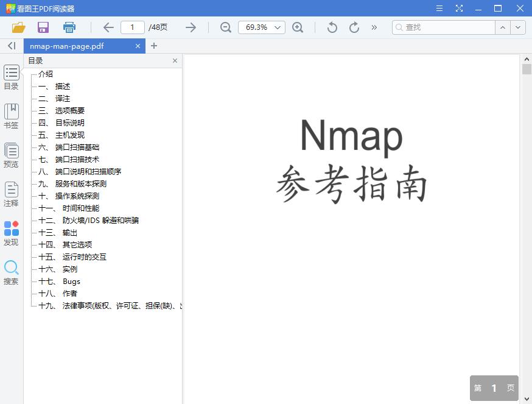
Task: Save the PDF with the save icon
Action: (43, 27)
